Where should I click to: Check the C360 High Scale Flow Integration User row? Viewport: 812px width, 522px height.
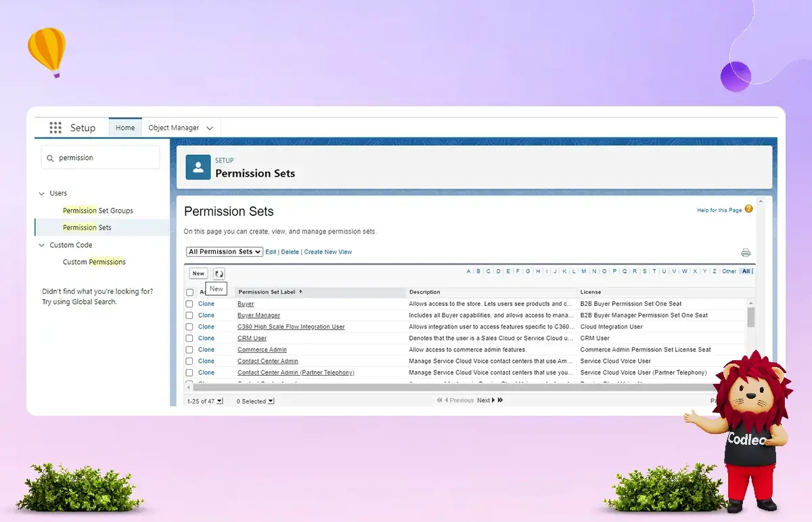pos(189,327)
